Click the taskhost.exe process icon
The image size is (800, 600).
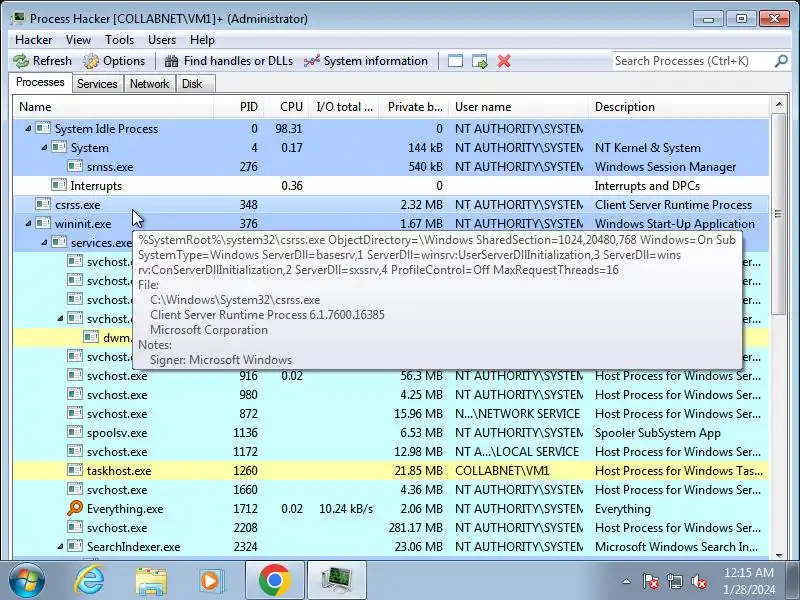tap(75, 470)
